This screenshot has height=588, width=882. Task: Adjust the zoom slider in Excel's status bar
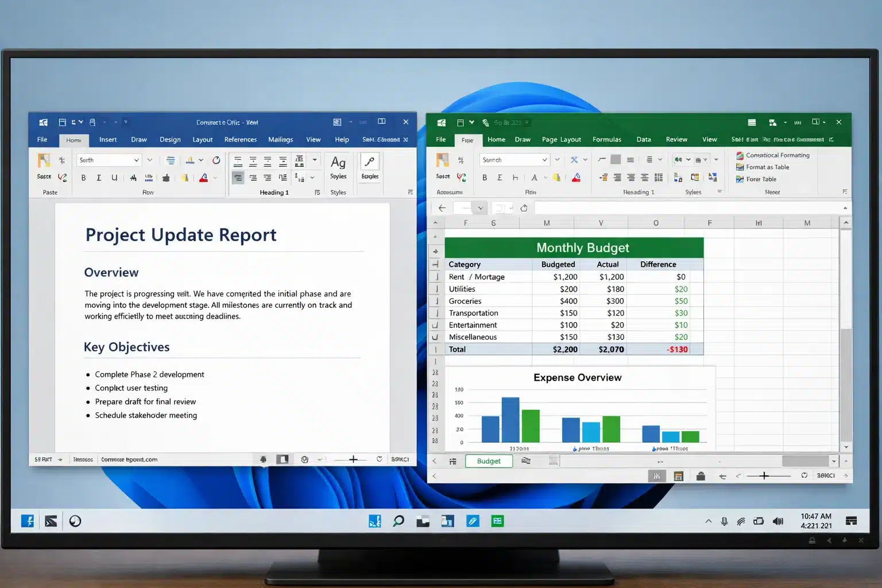pyautogui.click(x=764, y=475)
